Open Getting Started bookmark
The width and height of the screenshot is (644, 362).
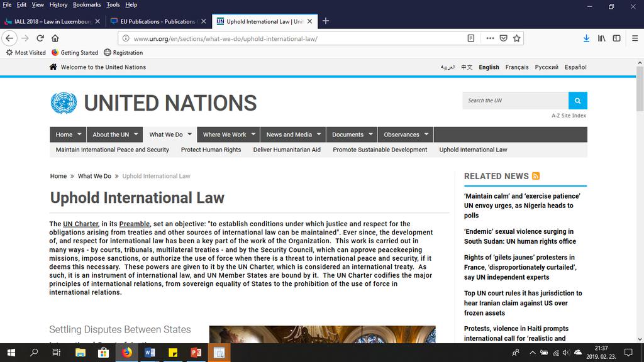point(75,53)
